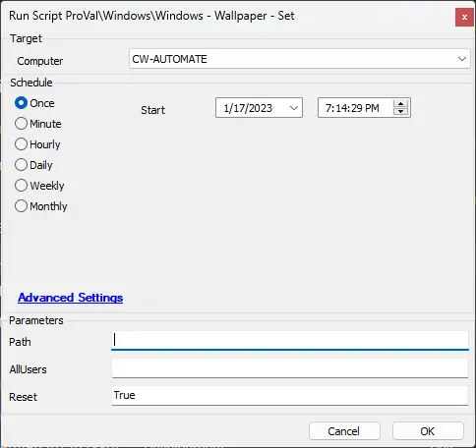
Task: Click the 7:14:29 PM time field
Action: [364, 108]
